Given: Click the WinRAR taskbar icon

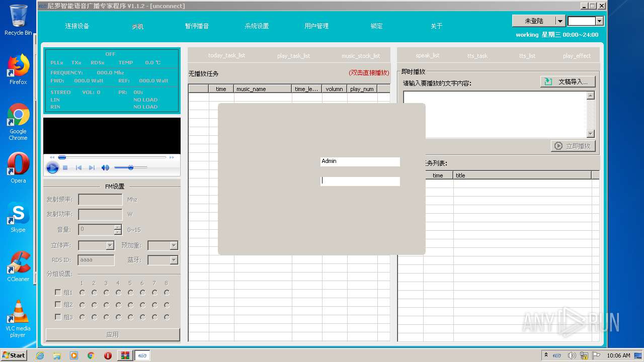Looking at the screenshot, I should coord(125,355).
